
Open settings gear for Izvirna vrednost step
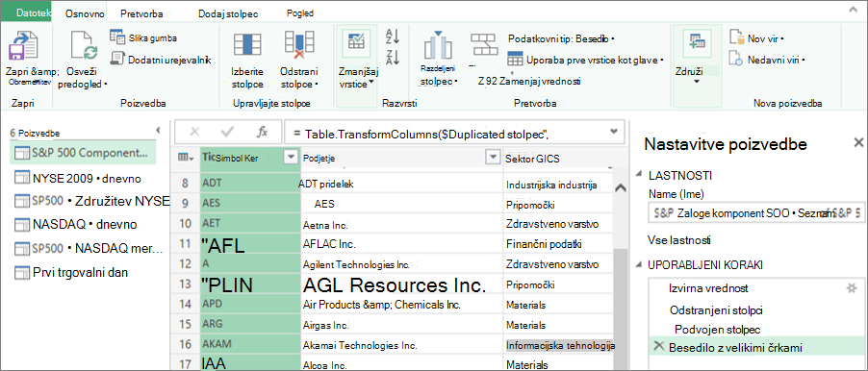852,288
